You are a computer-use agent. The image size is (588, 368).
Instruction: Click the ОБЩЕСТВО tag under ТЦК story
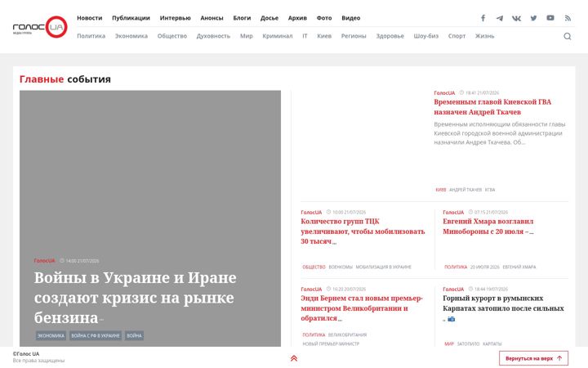click(314, 267)
